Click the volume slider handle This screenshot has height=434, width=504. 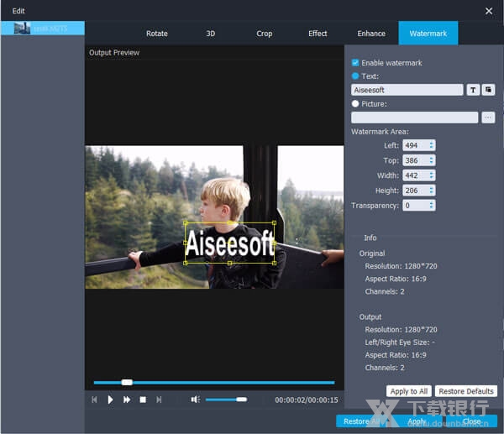pos(241,400)
